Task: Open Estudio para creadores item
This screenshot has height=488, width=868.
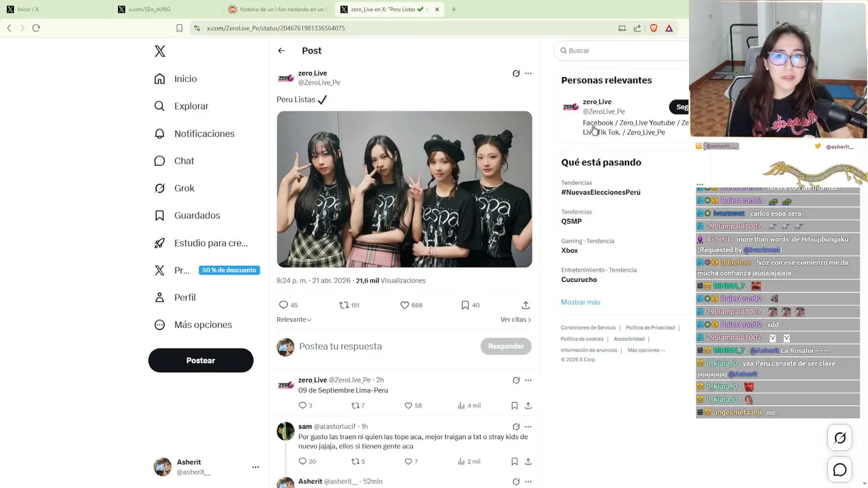Action: [201, 243]
